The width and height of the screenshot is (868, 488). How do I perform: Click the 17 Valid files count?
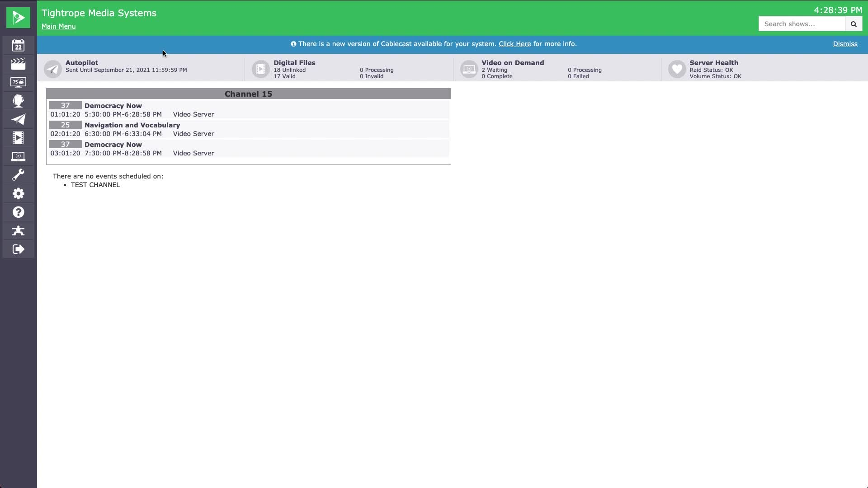click(x=284, y=76)
